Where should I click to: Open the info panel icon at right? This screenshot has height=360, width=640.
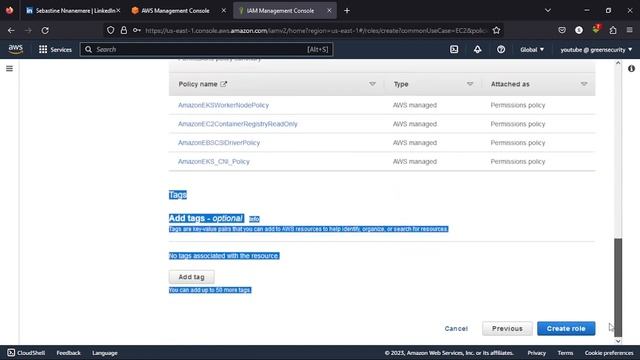(x=631, y=69)
